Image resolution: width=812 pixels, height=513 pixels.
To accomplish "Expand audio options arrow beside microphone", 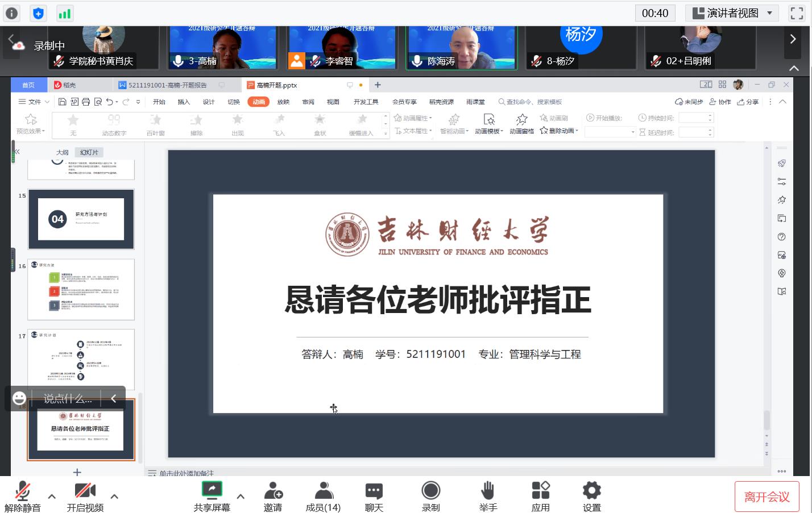I will [52, 496].
